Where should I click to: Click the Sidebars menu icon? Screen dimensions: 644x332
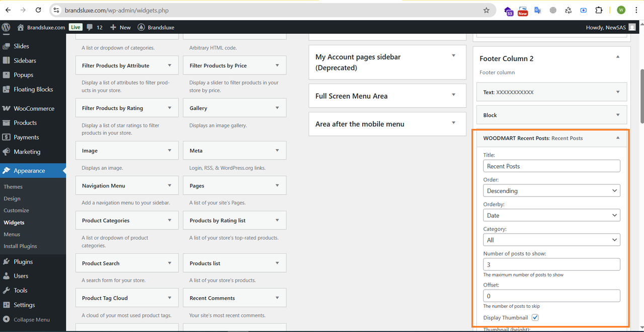7,60
